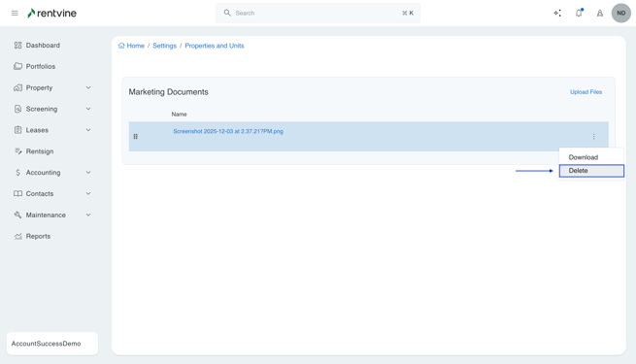Click the AccountSuccessDemo account button
This screenshot has width=636, height=364.
(52, 344)
